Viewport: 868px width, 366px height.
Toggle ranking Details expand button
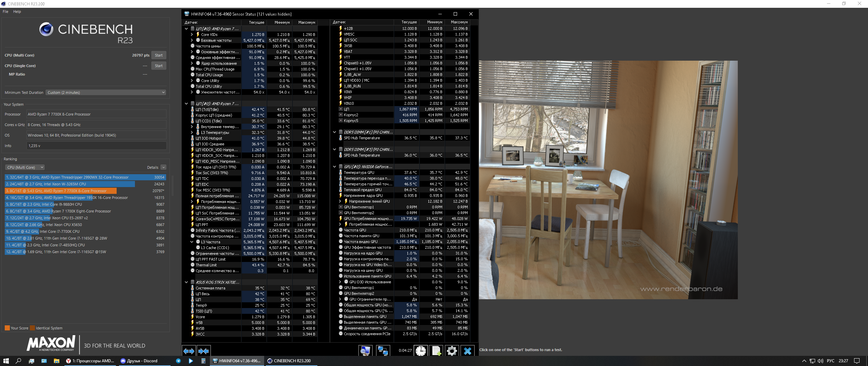click(x=163, y=167)
